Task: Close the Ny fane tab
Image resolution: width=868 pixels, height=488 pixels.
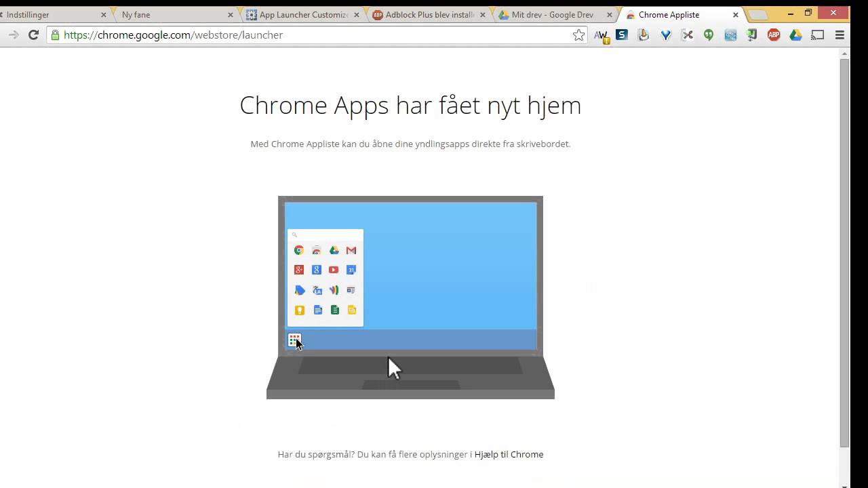Action: point(231,15)
